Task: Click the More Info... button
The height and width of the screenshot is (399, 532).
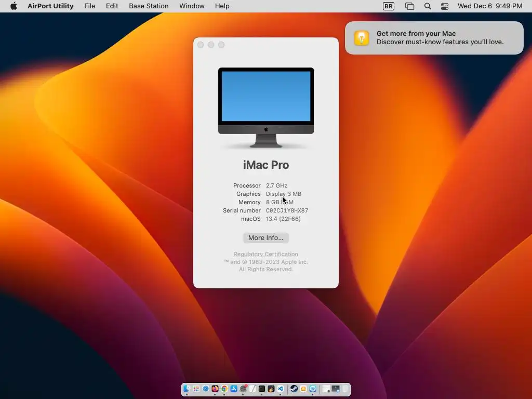Action: click(x=265, y=237)
